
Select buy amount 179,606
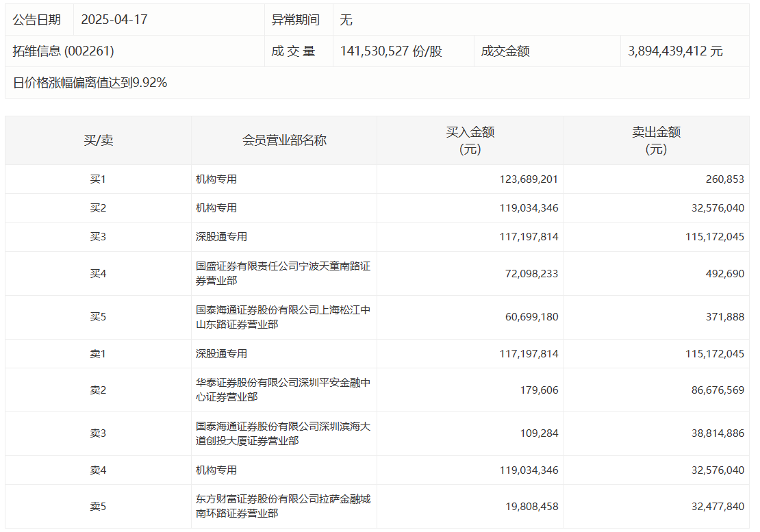click(x=539, y=390)
